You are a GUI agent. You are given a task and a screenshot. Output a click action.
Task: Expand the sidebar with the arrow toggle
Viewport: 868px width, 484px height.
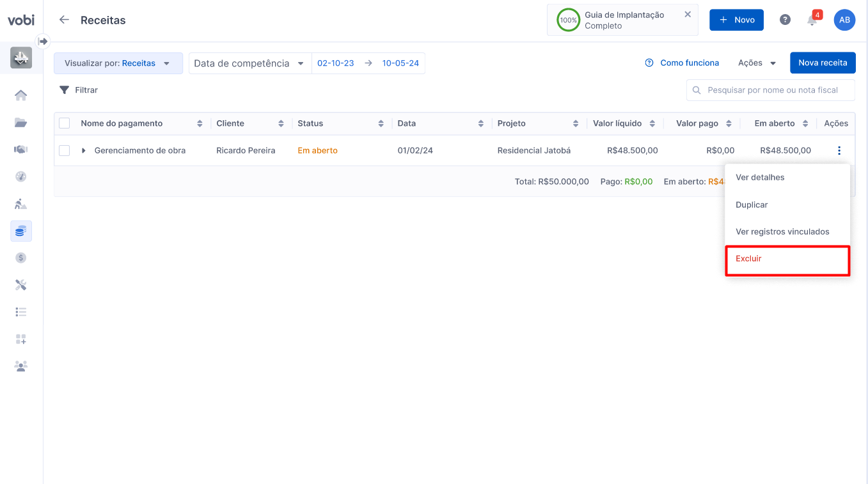tap(43, 41)
